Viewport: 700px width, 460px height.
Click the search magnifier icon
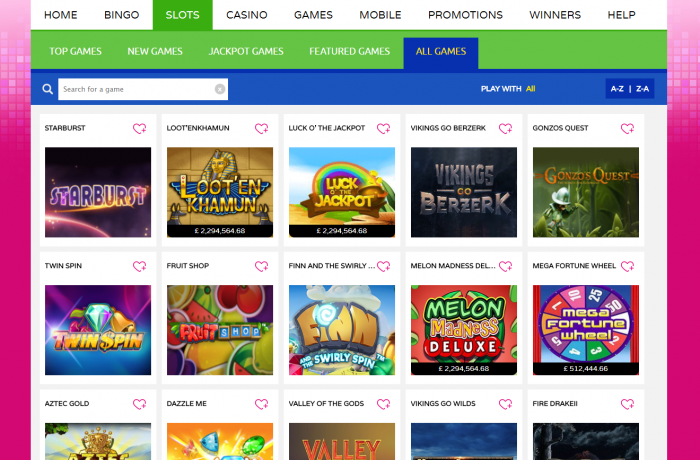click(47, 89)
